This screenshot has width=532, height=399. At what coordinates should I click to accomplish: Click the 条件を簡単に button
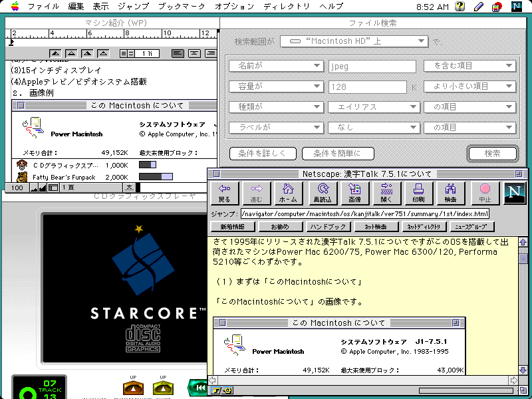(x=338, y=154)
